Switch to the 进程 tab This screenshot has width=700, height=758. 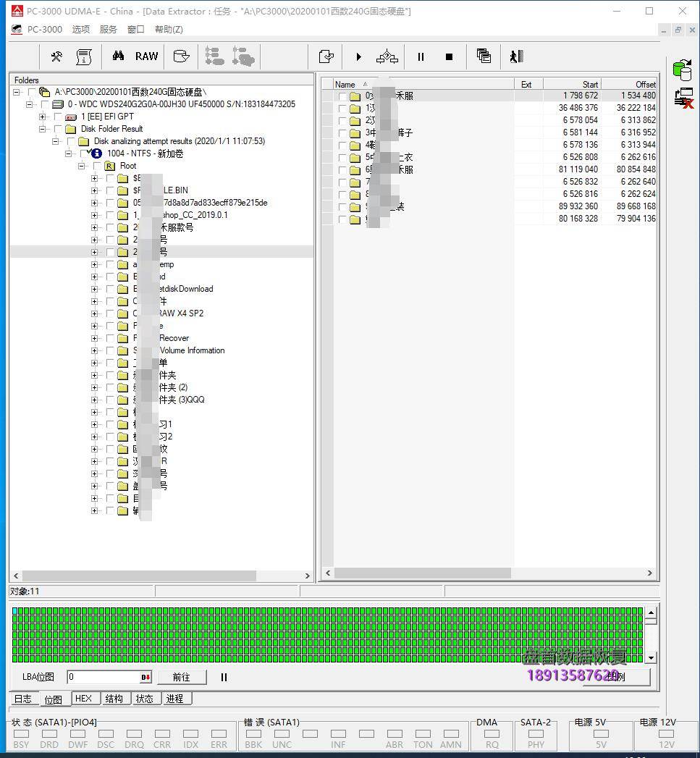175,699
